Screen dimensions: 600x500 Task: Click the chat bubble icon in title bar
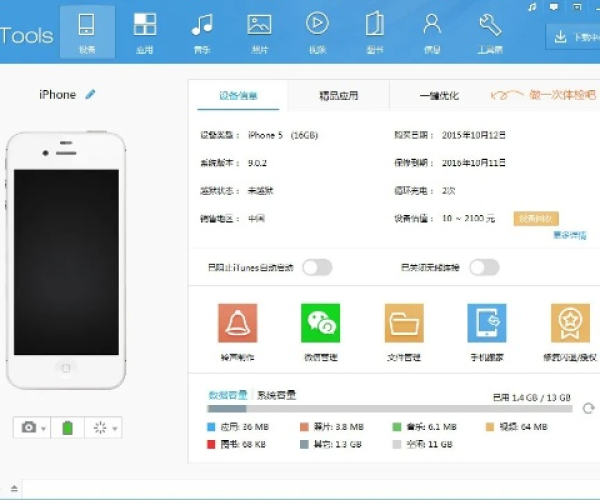(x=554, y=7)
